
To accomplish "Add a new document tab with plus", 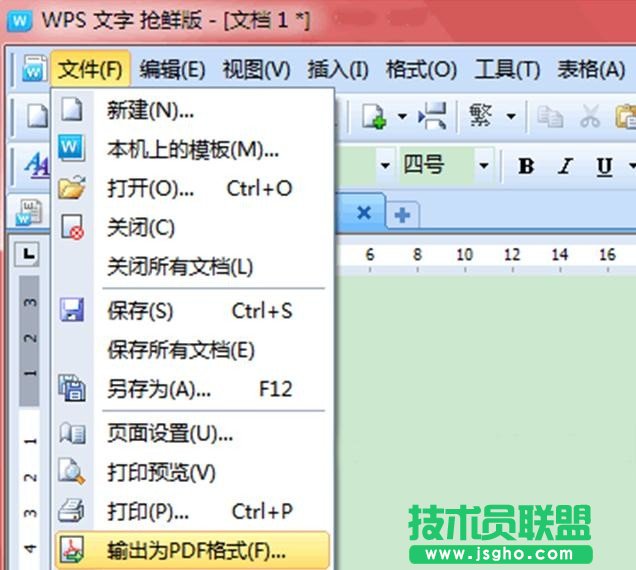I will [x=402, y=215].
